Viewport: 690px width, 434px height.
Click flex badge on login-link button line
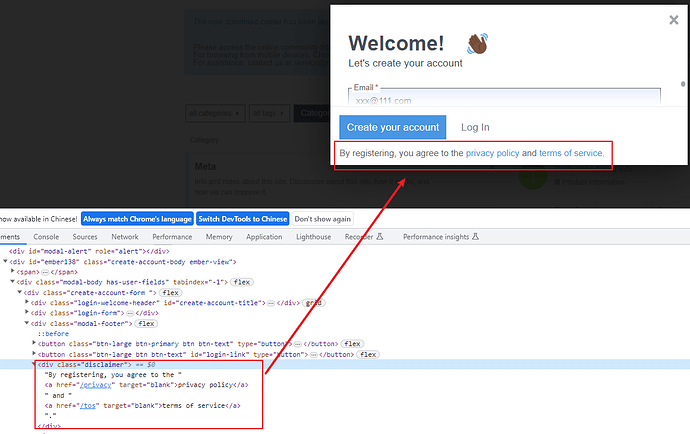pyautogui.click(x=368, y=354)
